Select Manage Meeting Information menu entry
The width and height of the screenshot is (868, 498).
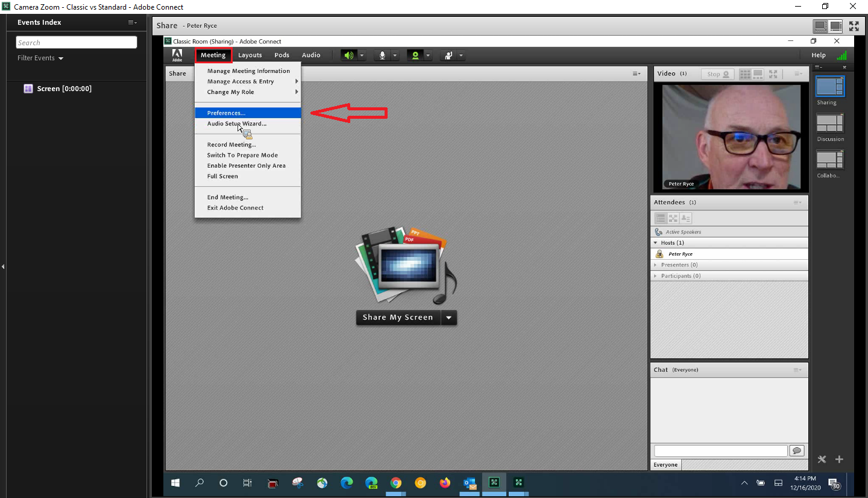coord(248,71)
